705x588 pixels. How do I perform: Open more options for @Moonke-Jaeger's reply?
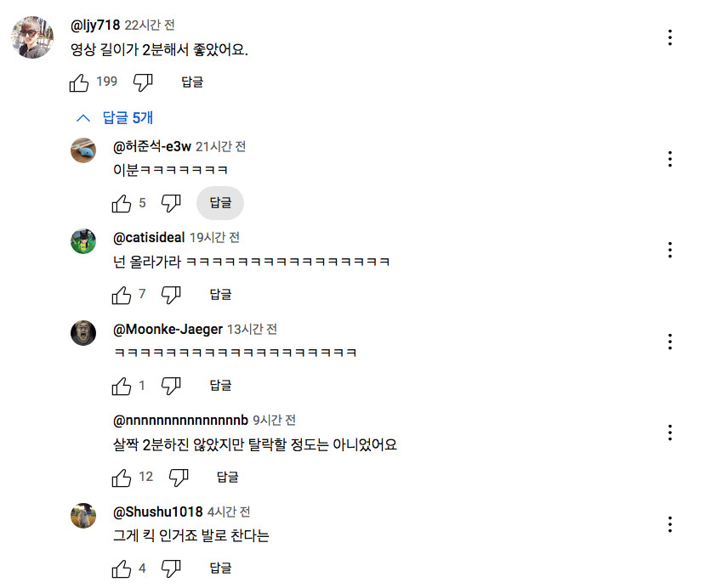coord(670,342)
